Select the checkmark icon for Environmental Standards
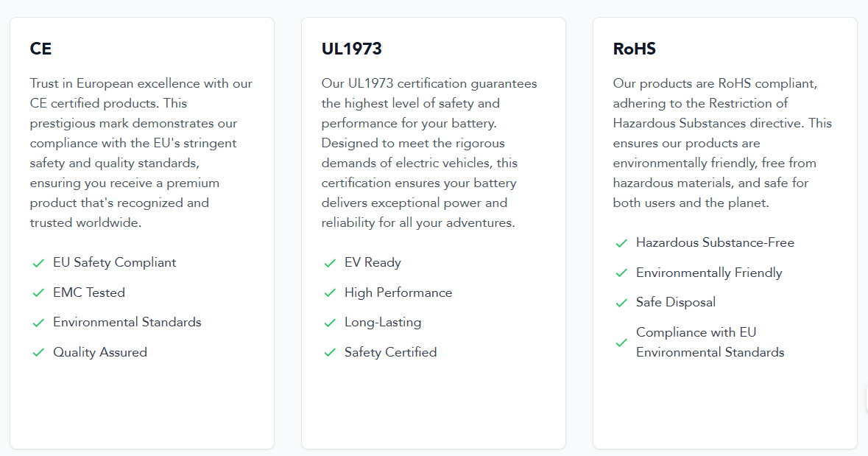This screenshot has height=456, width=868. [38, 323]
